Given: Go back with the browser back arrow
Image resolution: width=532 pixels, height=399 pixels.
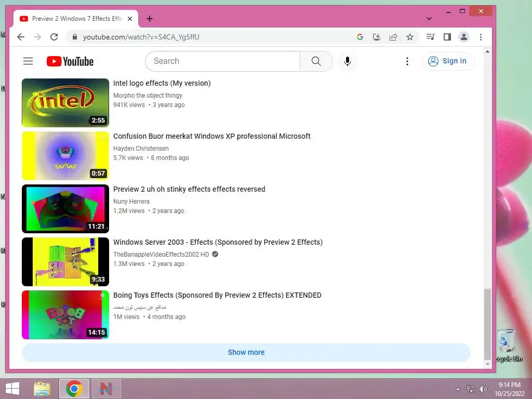Looking at the screenshot, I should (x=21, y=37).
